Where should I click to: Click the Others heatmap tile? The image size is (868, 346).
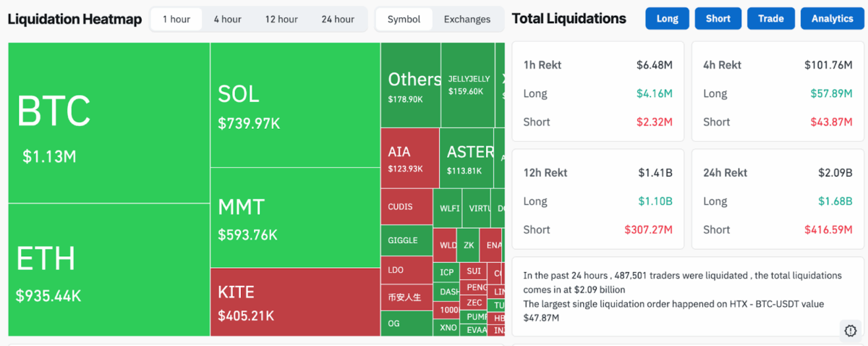[x=410, y=85]
